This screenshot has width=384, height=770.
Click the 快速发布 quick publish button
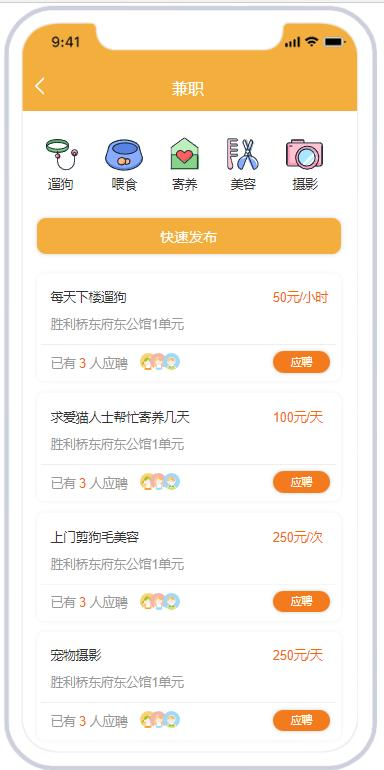pos(189,236)
